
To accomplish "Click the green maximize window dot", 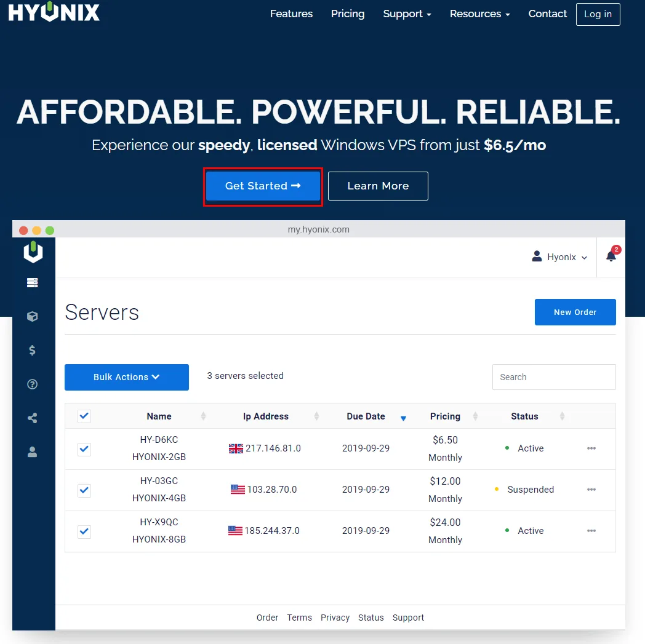I will pos(50,231).
